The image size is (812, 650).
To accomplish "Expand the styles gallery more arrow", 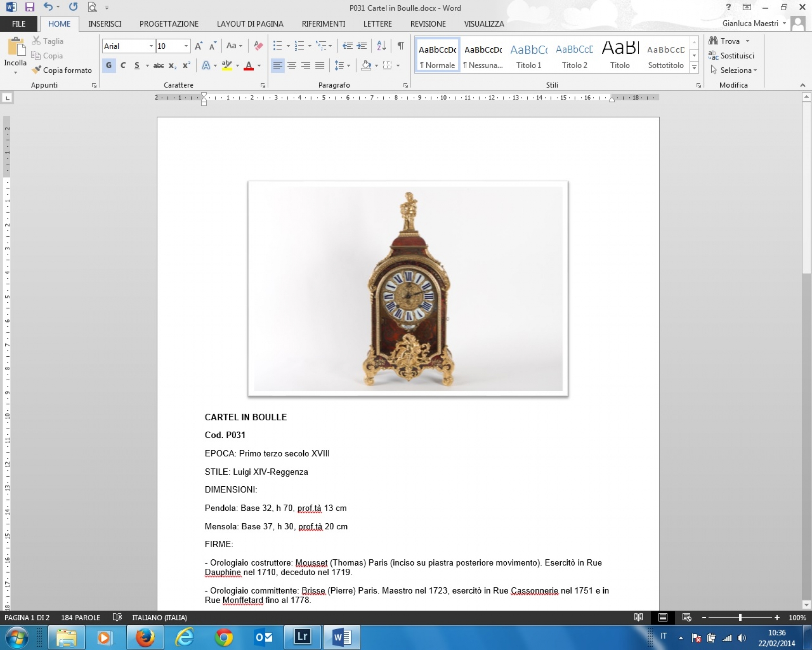I will coord(694,68).
